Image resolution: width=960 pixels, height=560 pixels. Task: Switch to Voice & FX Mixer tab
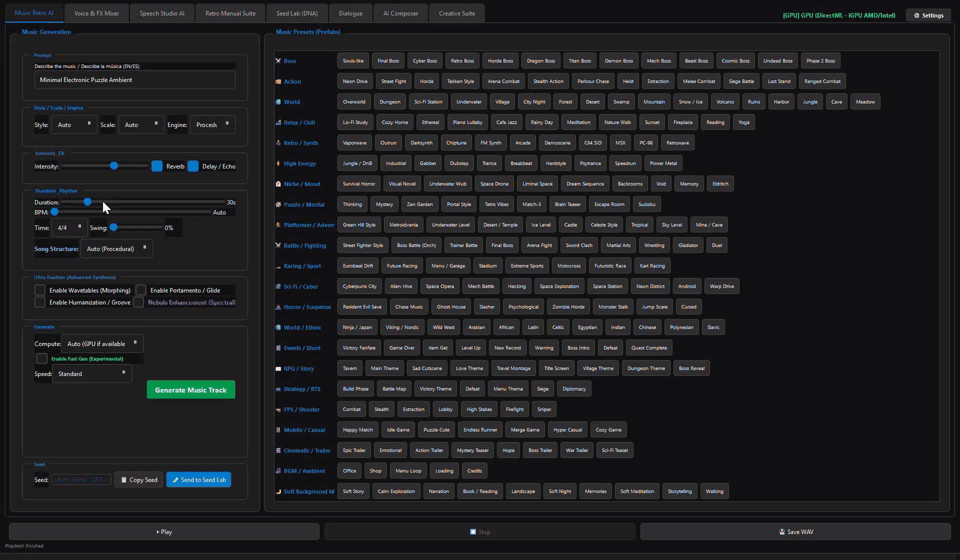96,13
